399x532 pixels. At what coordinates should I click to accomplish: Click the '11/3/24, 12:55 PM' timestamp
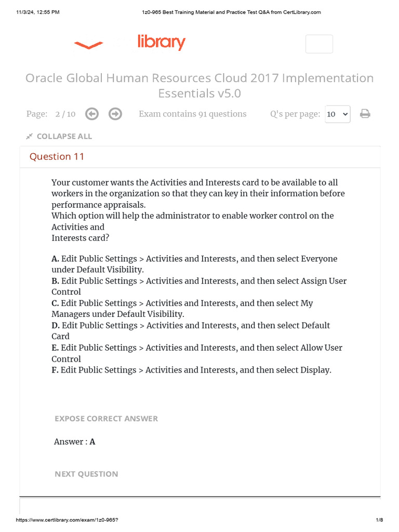[x=37, y=12]
